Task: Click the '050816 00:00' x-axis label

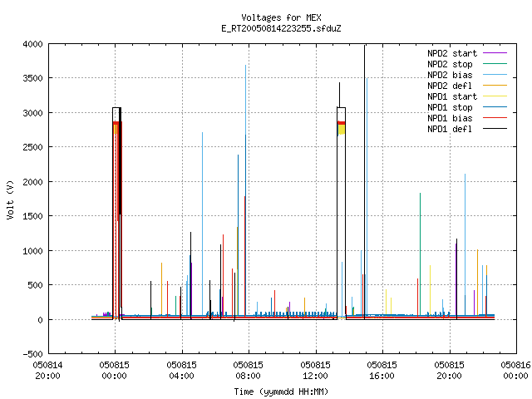Action: [515, 371]
